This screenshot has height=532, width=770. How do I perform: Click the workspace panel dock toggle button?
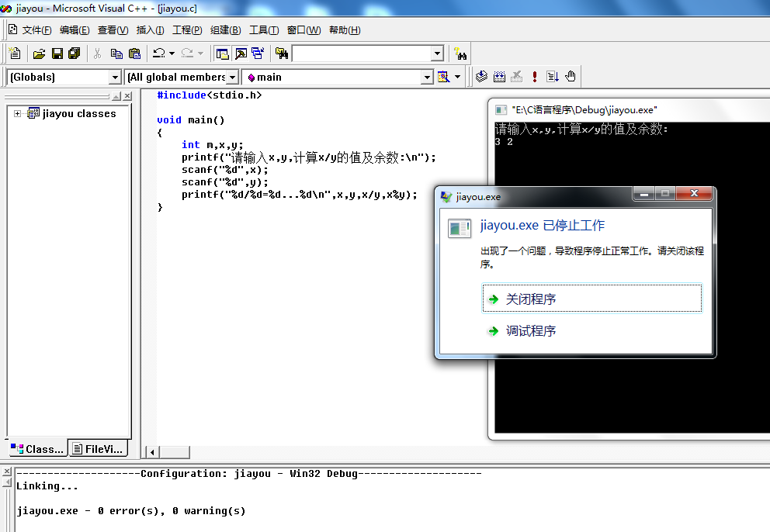pyautogui.click(x=116, y=96)
